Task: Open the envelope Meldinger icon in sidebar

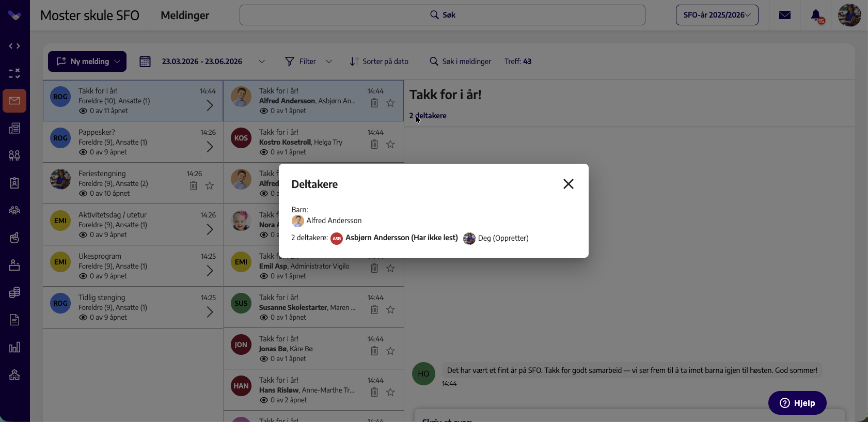Action: tap(14, 101)
